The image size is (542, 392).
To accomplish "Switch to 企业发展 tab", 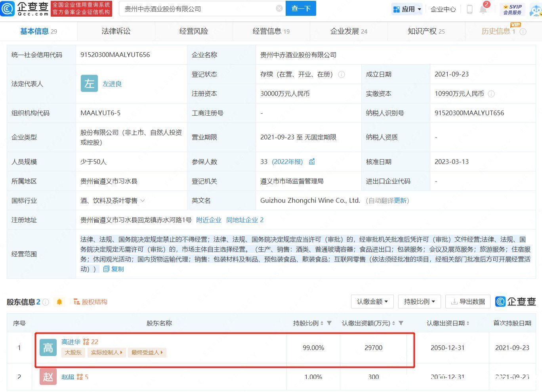I will [349, 31].
